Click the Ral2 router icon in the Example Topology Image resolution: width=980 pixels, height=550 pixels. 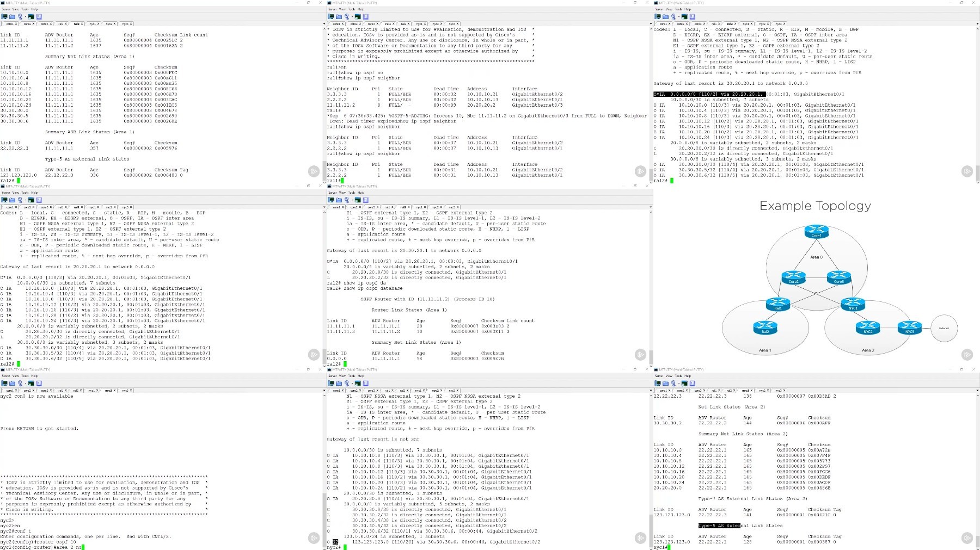click(x=765, y=327)
